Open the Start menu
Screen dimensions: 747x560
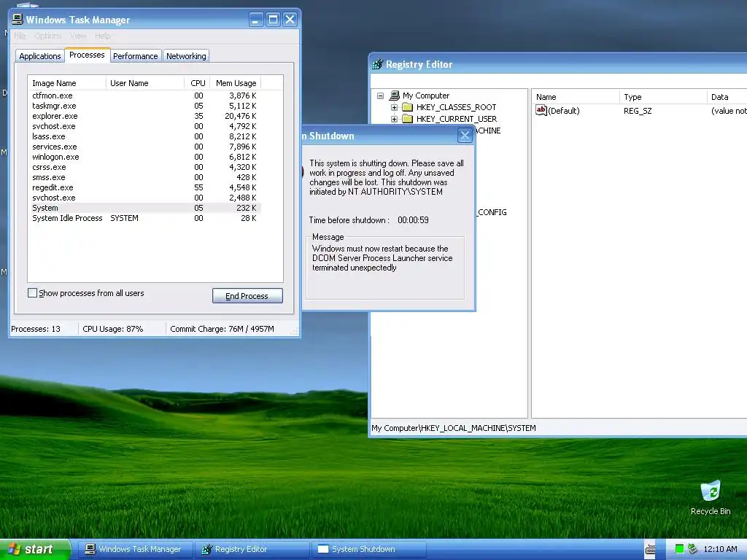point(35,550)
